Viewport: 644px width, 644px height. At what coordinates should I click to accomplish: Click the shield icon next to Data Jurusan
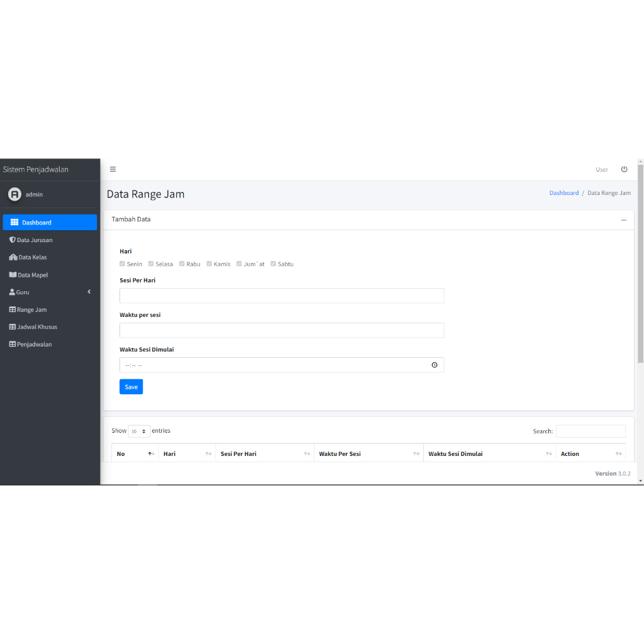pyautogui.click(x=13, y=240)
